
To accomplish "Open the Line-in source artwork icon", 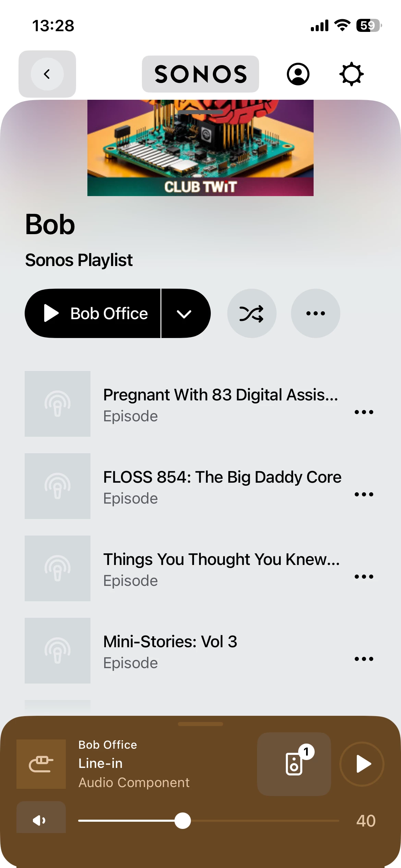I will [41, 764].
